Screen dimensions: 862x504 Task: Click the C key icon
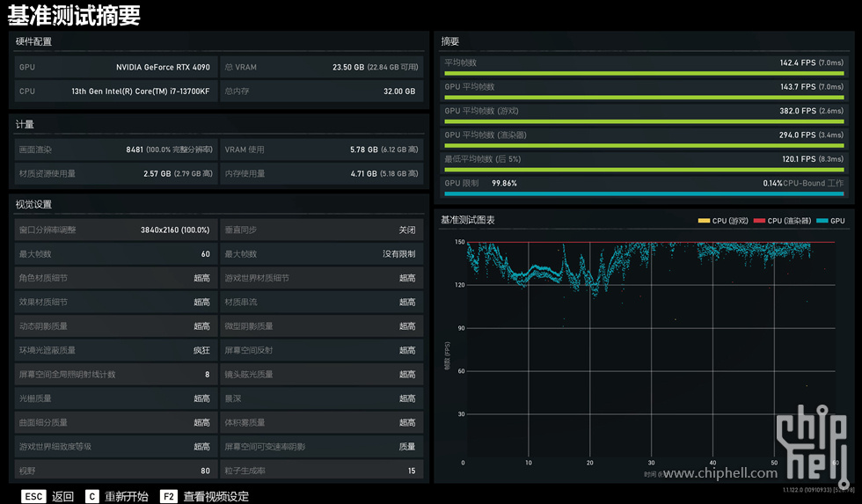click(92, 496)
